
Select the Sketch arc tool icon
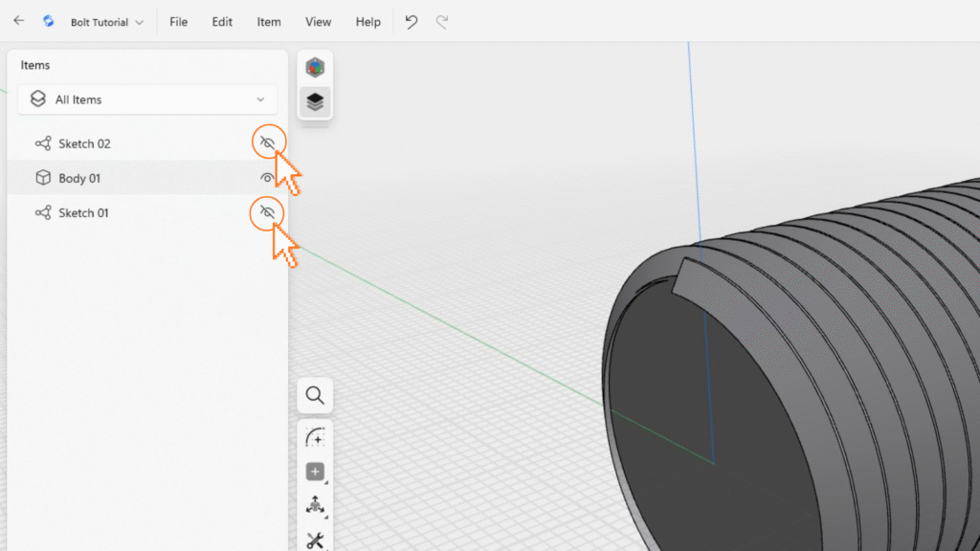[315, 437]
